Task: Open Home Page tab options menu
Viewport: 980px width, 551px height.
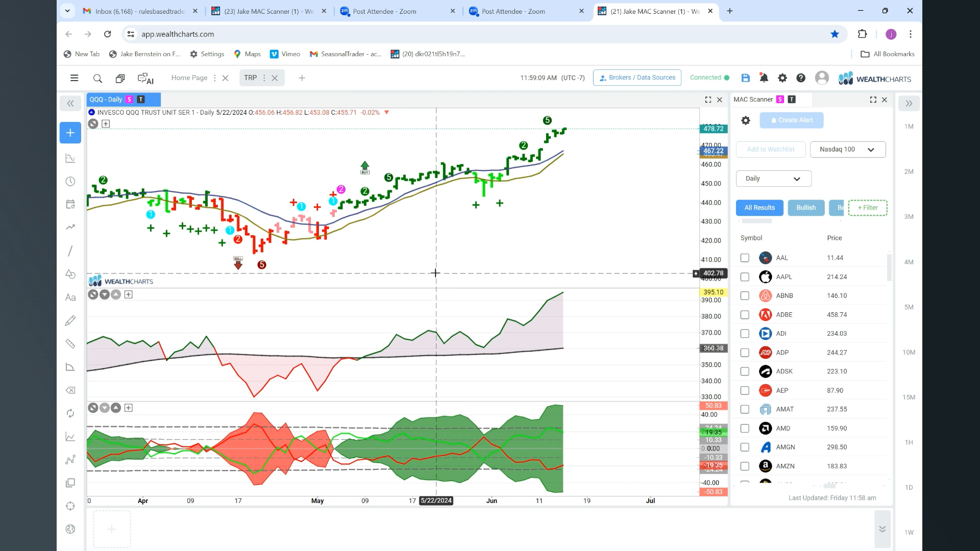Action: [x=215, y=78]
